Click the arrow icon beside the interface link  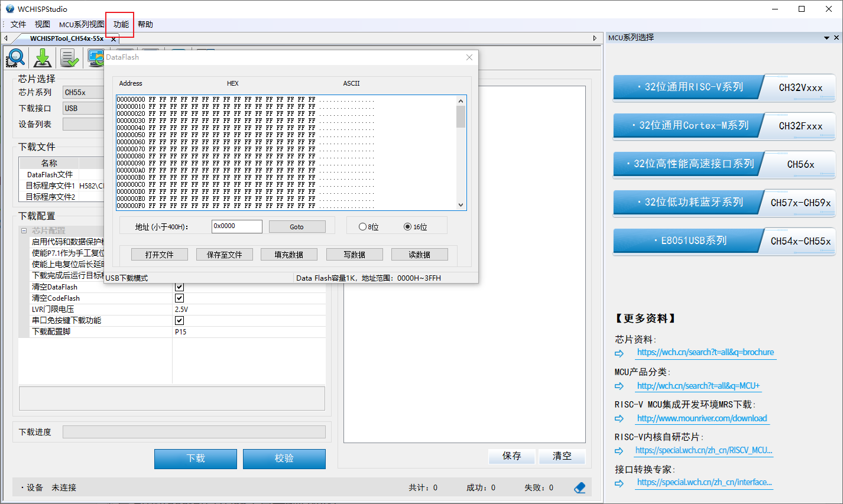coord(619,483)
